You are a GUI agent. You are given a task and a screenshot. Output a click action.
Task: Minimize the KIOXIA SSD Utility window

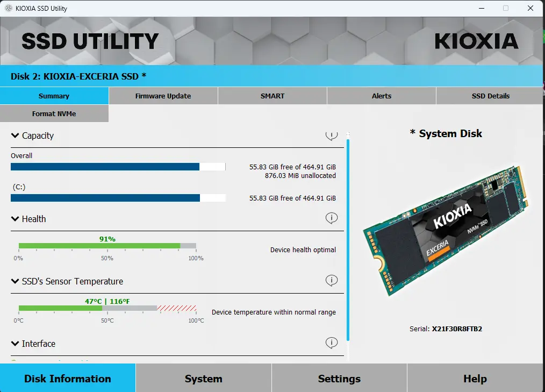482,8
